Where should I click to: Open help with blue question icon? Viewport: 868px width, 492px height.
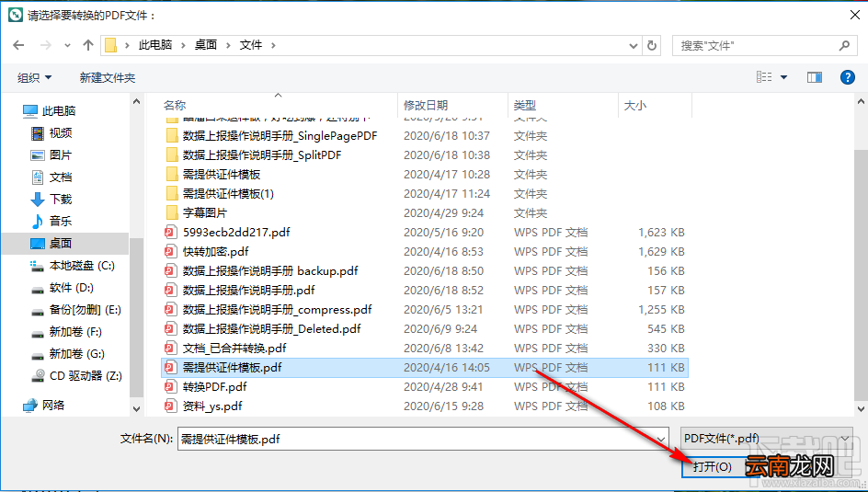[x=848, y=77]
